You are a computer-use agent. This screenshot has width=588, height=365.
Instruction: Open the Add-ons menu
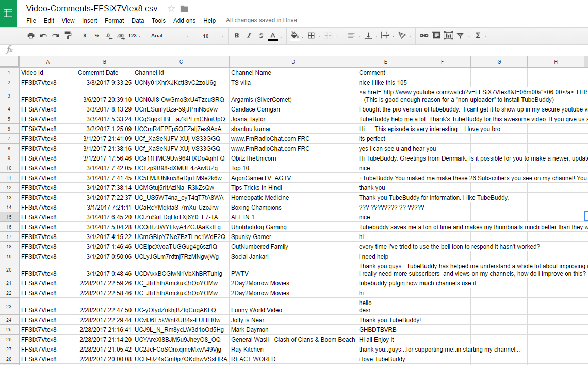tap(184, 21)
